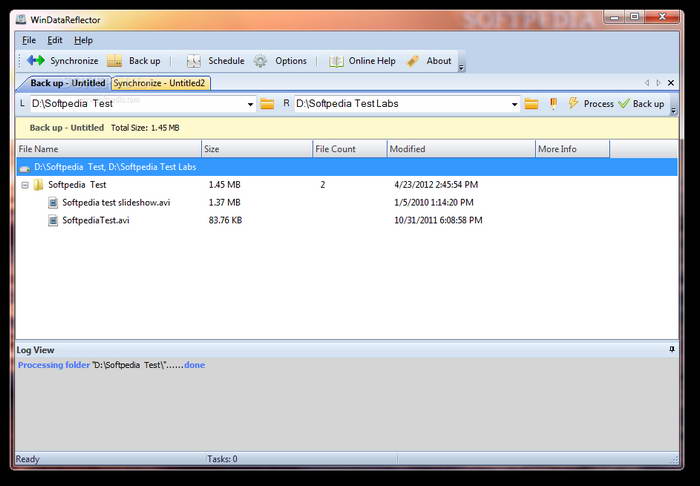Sort by File Name column header
700x486 pixels.
108,149
